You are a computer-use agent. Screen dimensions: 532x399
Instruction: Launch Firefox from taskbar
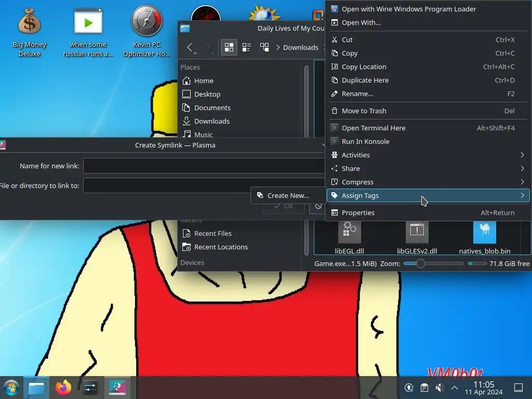(63, 388)
